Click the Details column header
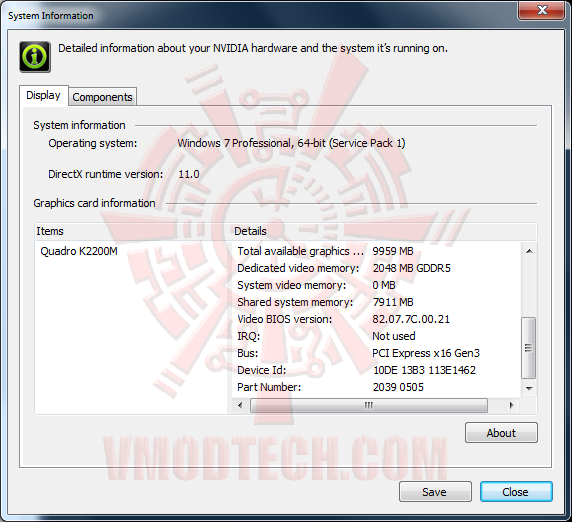 pos(384,231)
